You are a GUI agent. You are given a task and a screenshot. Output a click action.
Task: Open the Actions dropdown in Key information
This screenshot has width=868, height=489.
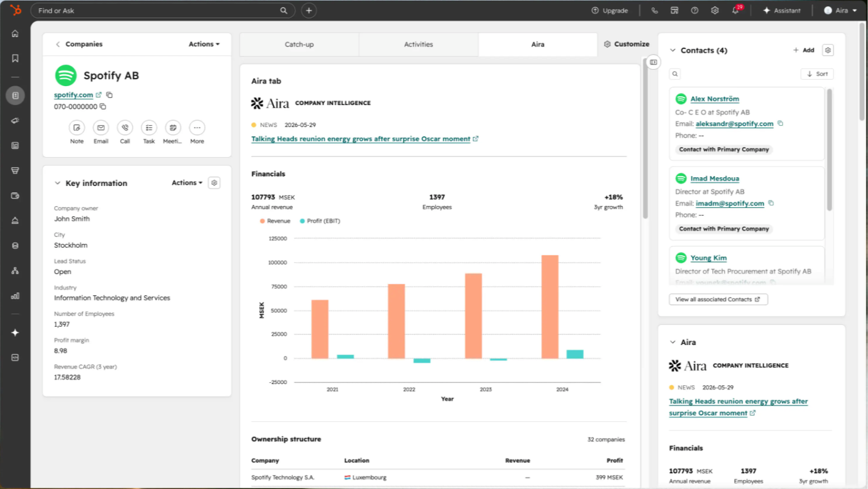[x=187, y=183]
